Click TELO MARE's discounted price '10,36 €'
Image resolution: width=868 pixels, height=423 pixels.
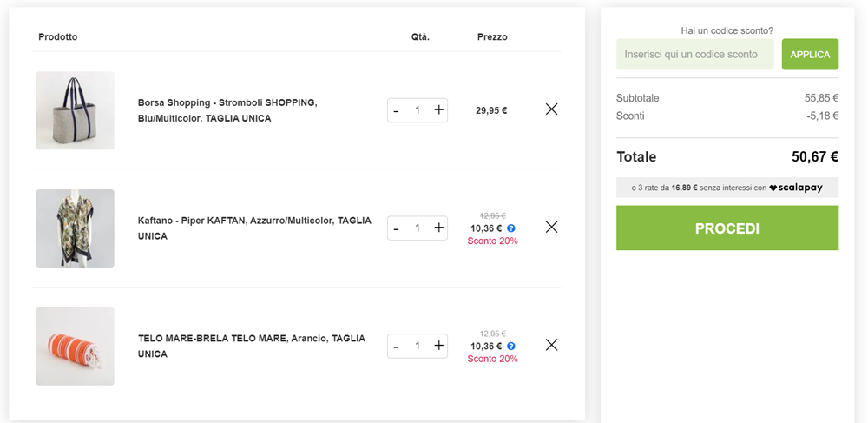486,346
